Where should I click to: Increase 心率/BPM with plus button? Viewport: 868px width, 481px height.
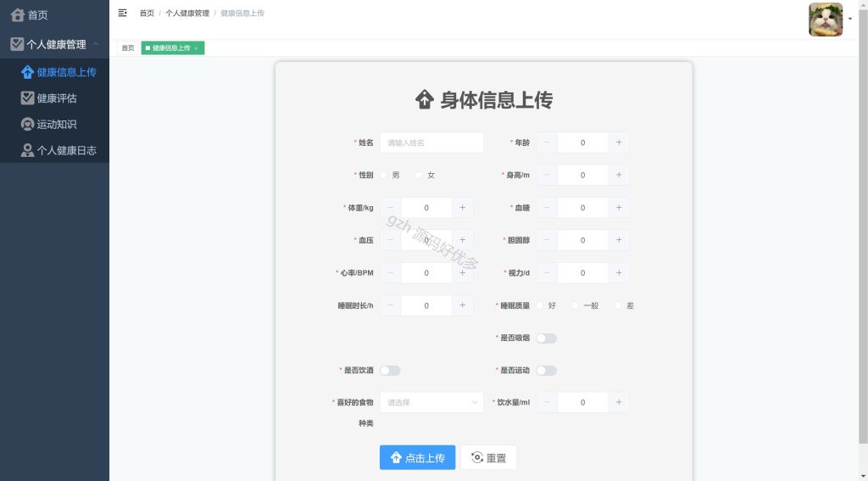pos(462,272)
